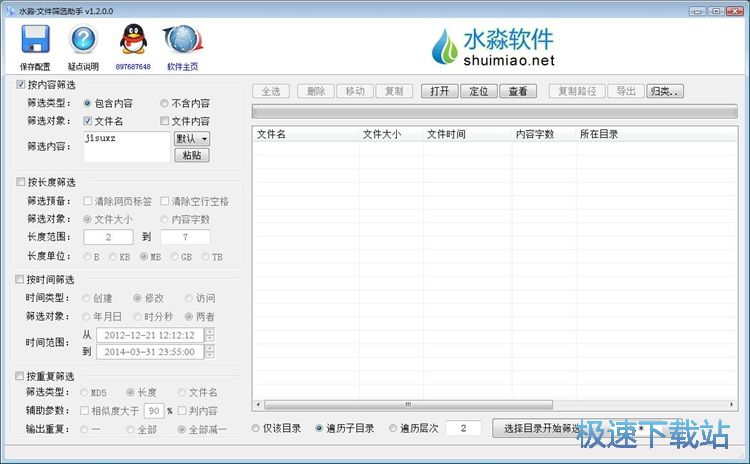This screenshot has height=464, width=750.
Task: Select the GB length unit
Action: (x=175, y=257)
